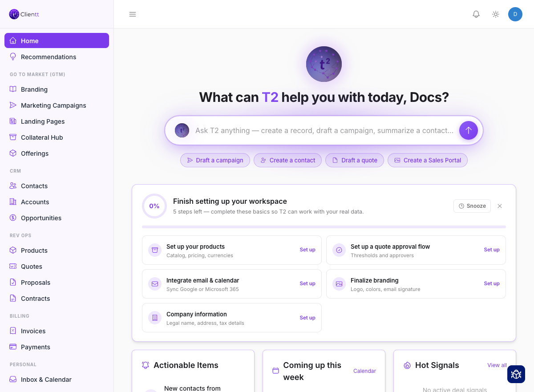Click View all hot signals
534x392 pixels.
(497, 365)
